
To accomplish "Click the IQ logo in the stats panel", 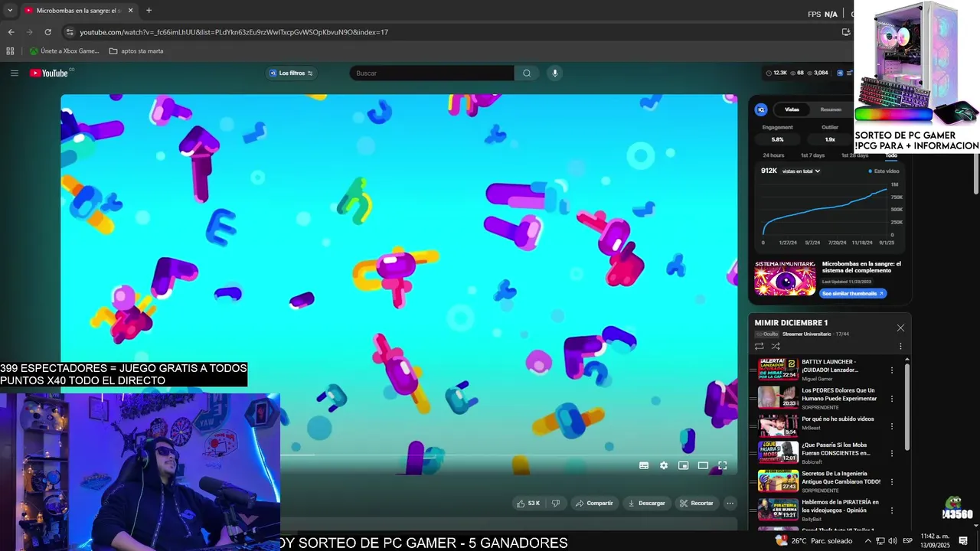I will click(x=761, y=109).
